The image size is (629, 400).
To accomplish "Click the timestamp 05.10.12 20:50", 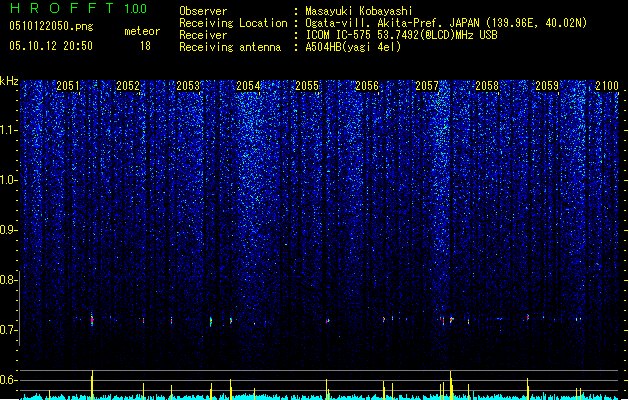I will pos(51,46).
